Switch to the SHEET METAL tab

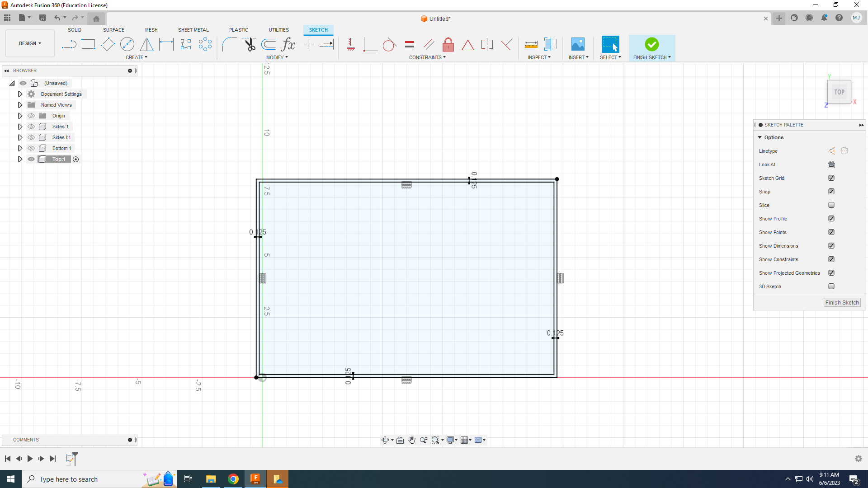click(193, 30)
